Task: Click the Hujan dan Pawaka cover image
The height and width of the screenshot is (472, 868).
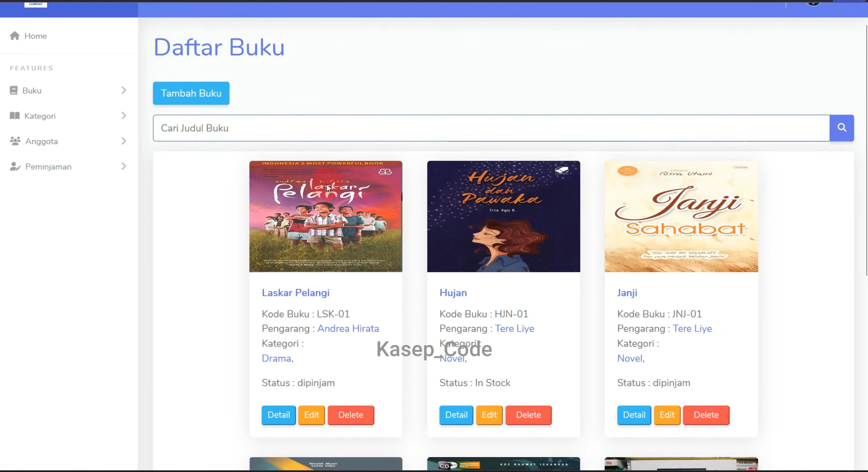Action: click(503, 217)
